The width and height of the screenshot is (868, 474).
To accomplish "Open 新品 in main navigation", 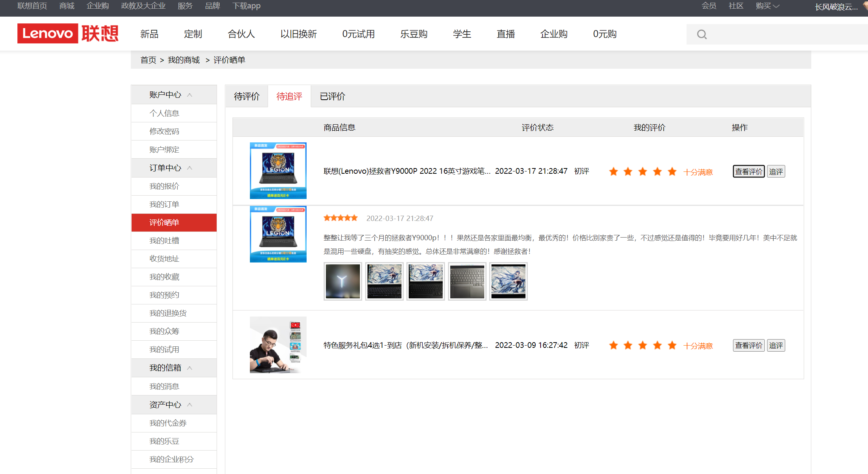I will tap(149, 34).
